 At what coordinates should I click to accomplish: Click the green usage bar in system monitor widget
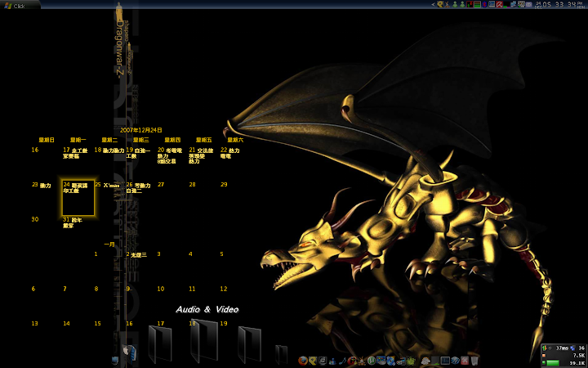[x=555, y=362]
